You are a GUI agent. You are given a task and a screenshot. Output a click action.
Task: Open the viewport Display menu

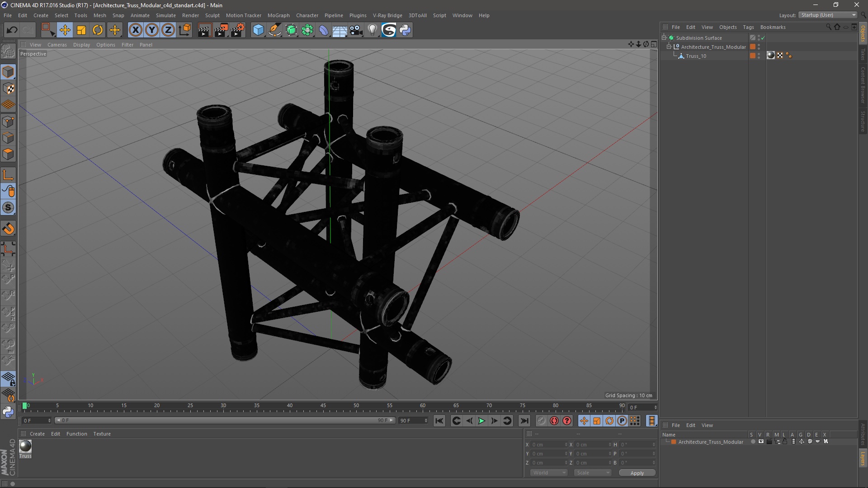click(81, 45)
